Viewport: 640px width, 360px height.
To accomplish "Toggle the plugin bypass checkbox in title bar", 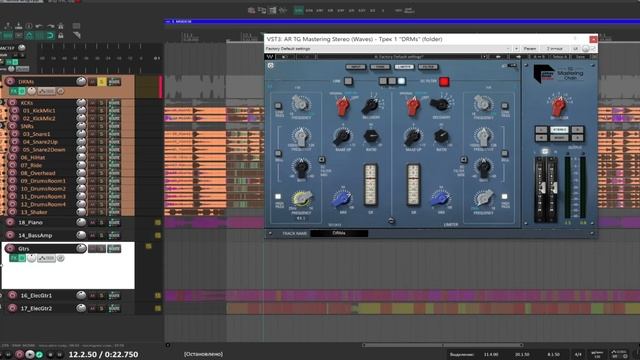I will coord(593,49).
